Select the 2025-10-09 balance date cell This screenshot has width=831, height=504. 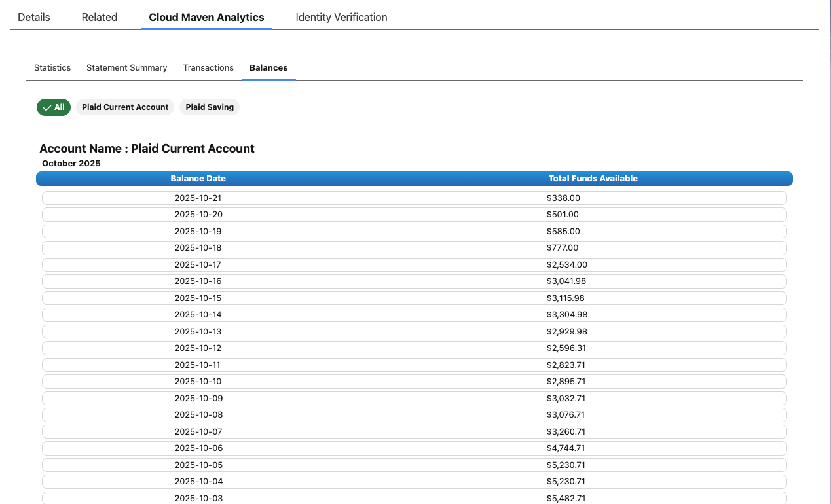(x=198, y=399)
